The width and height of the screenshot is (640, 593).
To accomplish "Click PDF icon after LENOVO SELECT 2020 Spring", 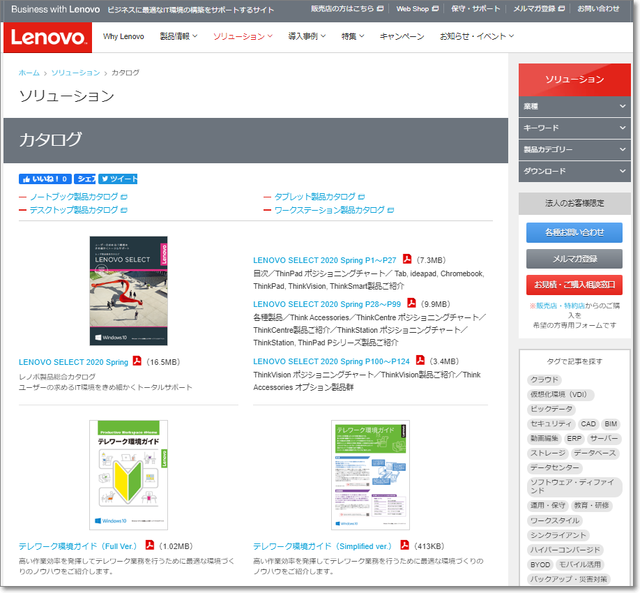I will point(138,361).
